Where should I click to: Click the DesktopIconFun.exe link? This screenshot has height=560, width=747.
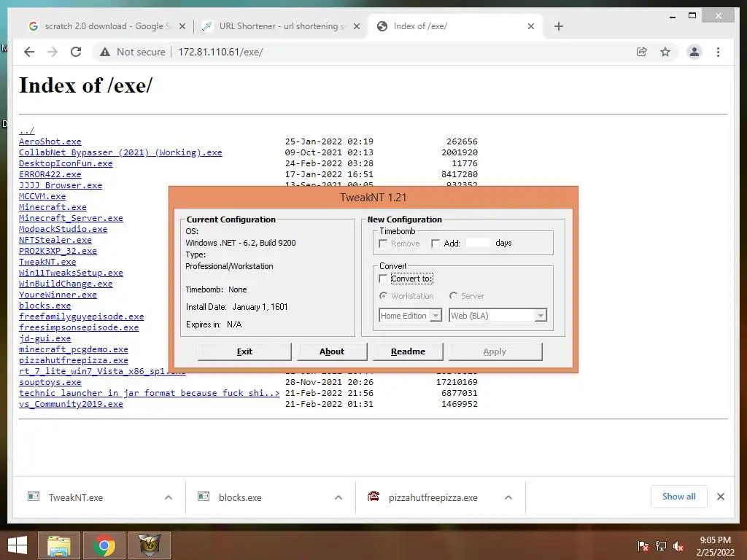(66, 163)
